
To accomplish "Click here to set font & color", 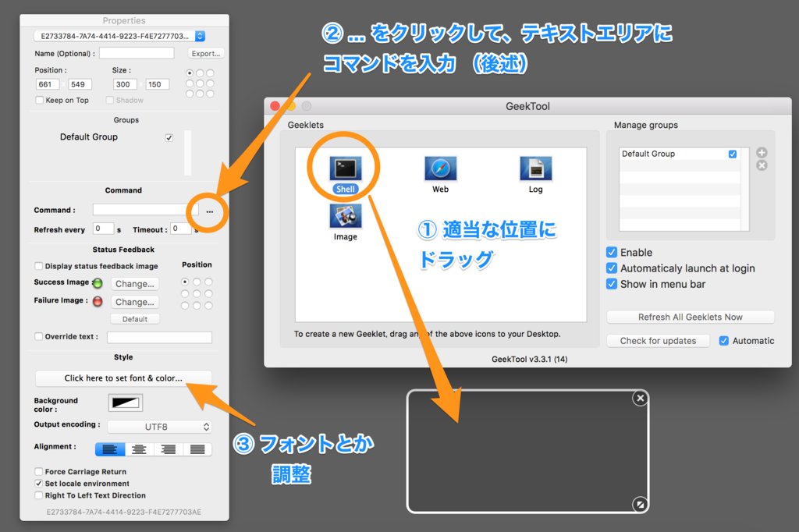I will click(x=123, y=378).
